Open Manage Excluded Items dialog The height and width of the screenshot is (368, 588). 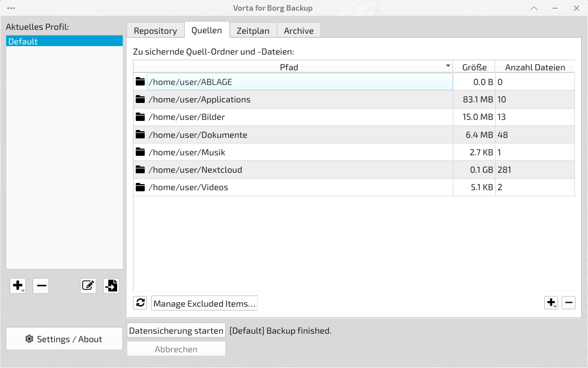point(204,304)
